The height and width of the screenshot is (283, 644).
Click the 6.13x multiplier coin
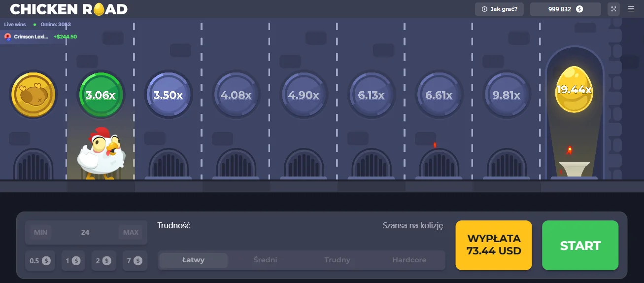(371, 95)
